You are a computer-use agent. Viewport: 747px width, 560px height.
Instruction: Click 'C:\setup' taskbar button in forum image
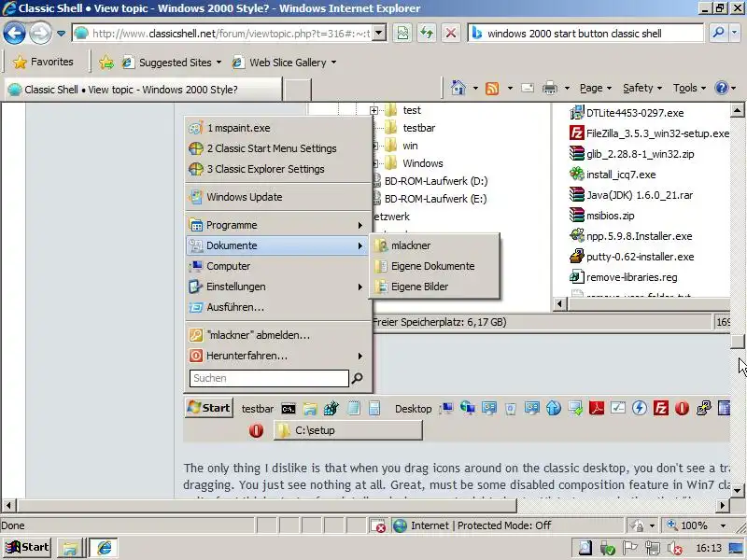[x=348, y=430]
